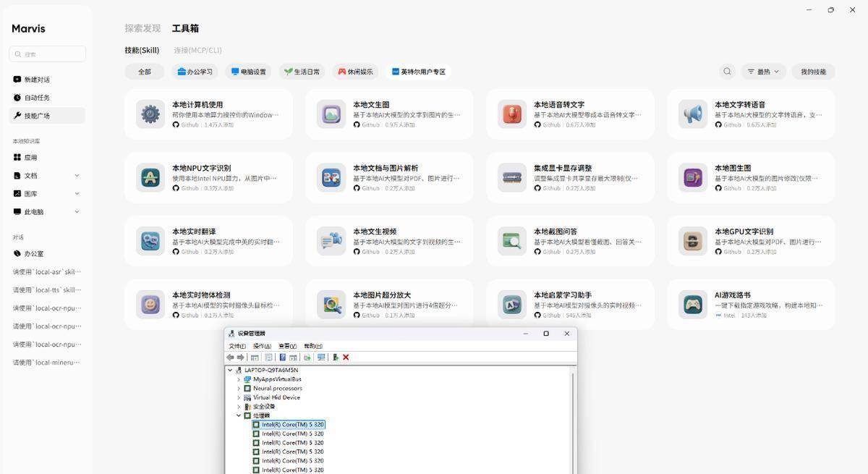Open the 本地文生图 skill icon
This screenshot has width=868, height=474.
331,114
